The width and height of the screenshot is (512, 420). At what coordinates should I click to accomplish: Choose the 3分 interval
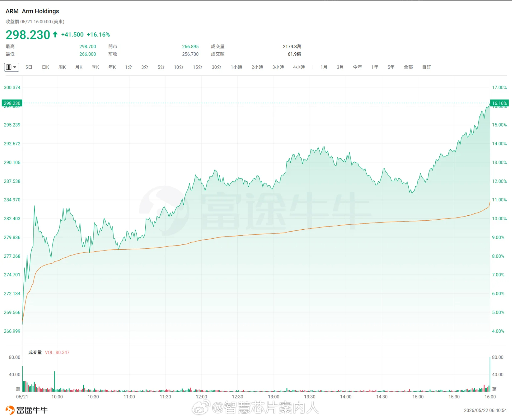144,67
